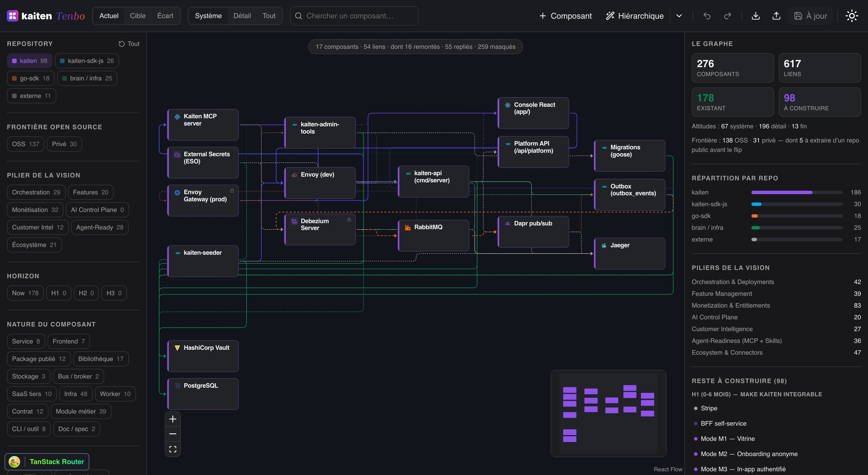This screenshot has width=868, height=475.
Task: Open the TanStack Router devtools badge
Action: [47, 462]
